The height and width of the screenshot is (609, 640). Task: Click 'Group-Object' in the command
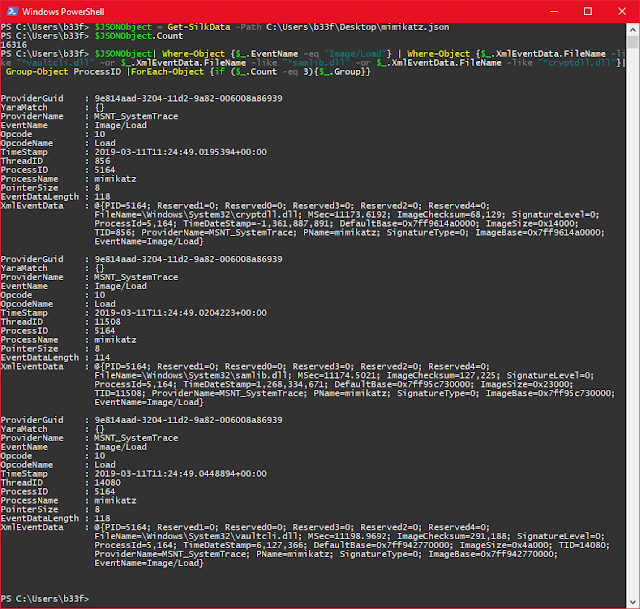click(x=37, y=72)
